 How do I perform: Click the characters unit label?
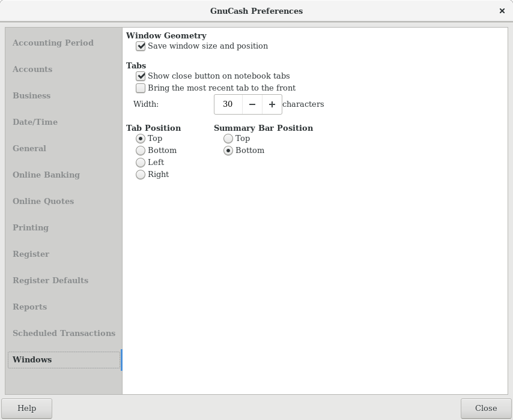(x=303, y=104)
